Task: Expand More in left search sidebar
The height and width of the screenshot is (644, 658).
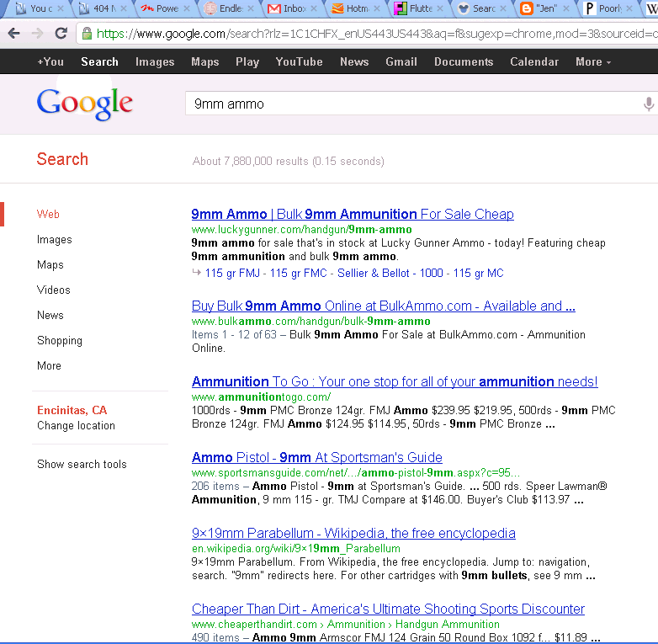Action: coord(49,365)
